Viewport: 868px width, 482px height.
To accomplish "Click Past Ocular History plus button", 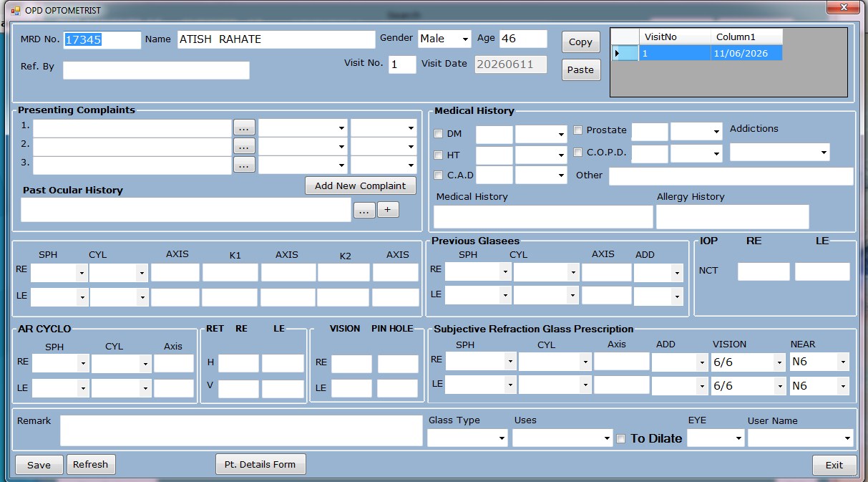I will coord(388,210).
